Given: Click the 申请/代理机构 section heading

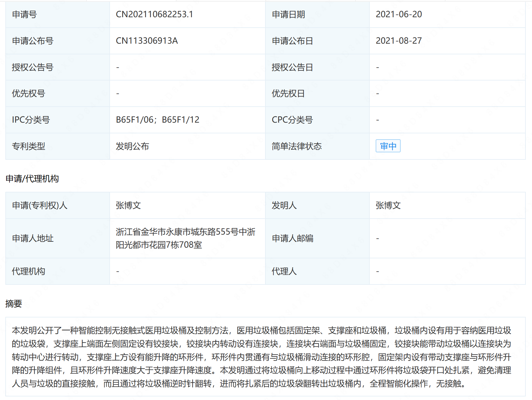Looking at the screenshot, I should pyautogui.click(x=32, y=178).
